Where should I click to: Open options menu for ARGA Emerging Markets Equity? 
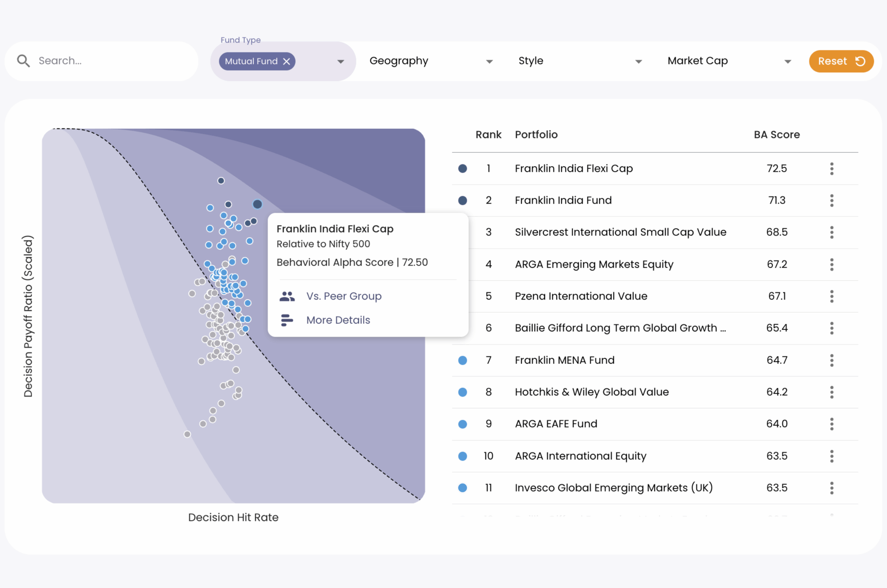832,264
